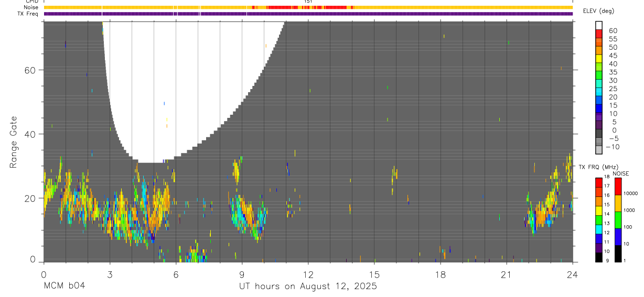Click the 'Noise' row label at top left
Screen dimensions: 644x297
tap(31, 7)
